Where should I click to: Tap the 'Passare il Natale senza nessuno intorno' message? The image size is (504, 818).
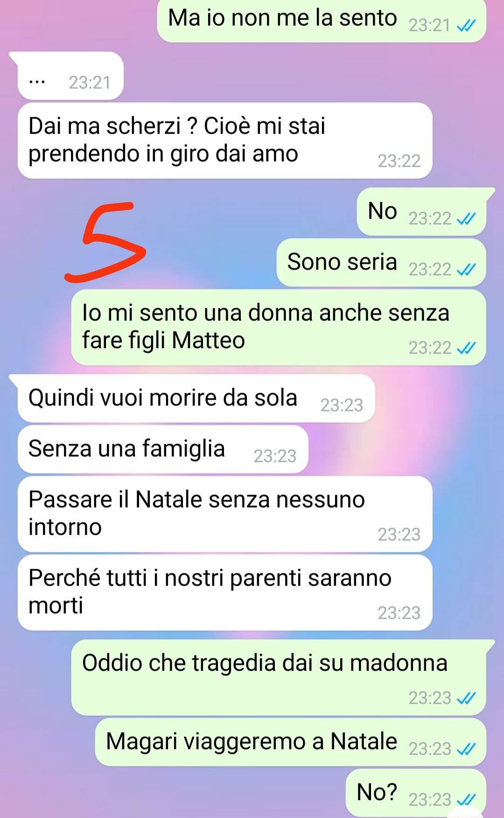click(x=225, y=514)
